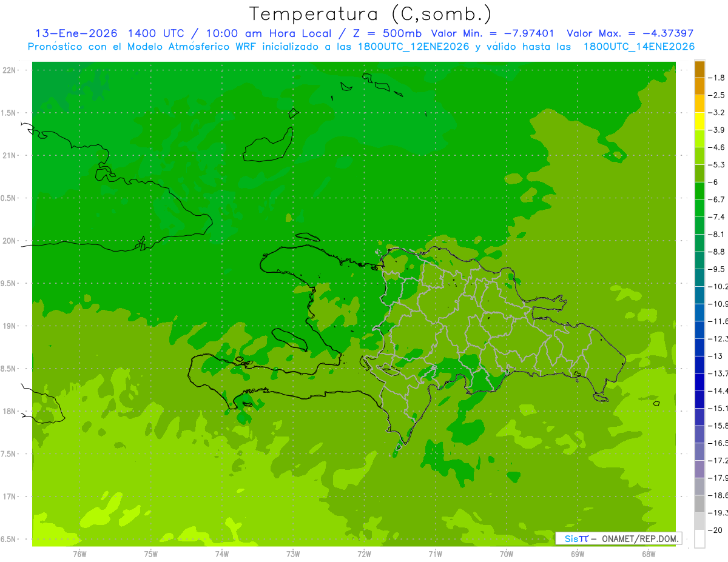Click the '1400 UTC' time label
The height and width of the screenshot is (562, 728).
(x=156, y=33)
